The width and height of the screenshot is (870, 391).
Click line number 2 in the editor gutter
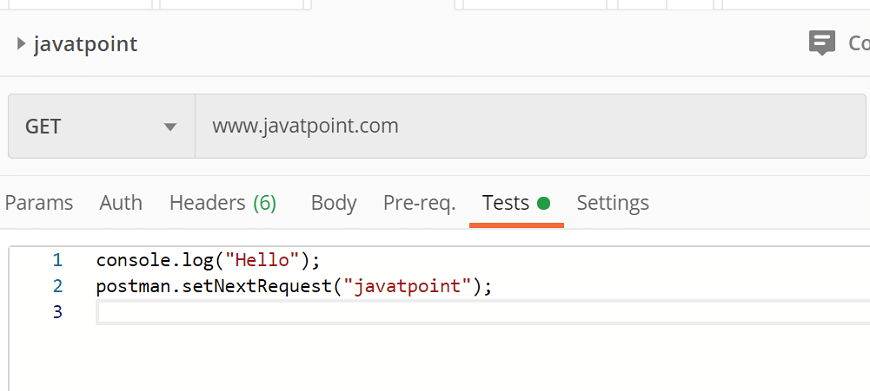point(58,287)
